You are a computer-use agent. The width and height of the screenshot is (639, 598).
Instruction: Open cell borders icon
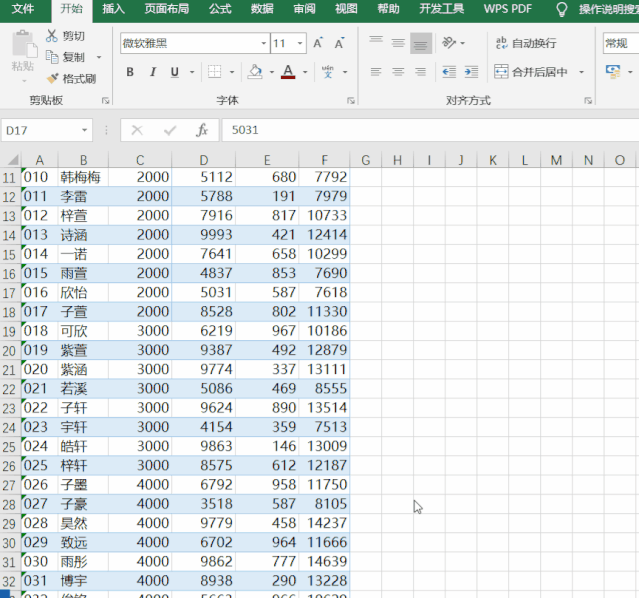214,72
